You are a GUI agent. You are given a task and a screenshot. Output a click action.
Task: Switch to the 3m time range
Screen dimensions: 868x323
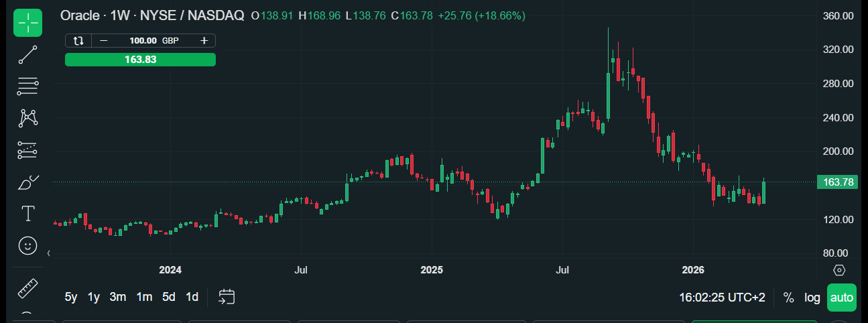click(118, 297)
